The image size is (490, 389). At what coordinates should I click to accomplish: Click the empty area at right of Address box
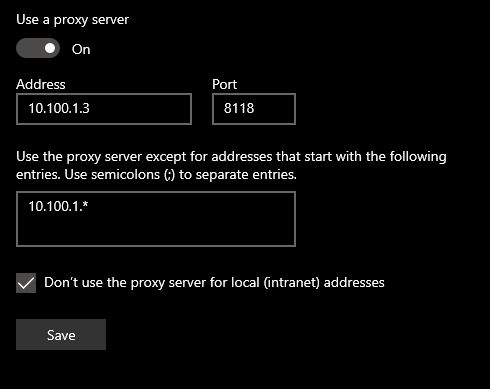(x=140, y=109)
